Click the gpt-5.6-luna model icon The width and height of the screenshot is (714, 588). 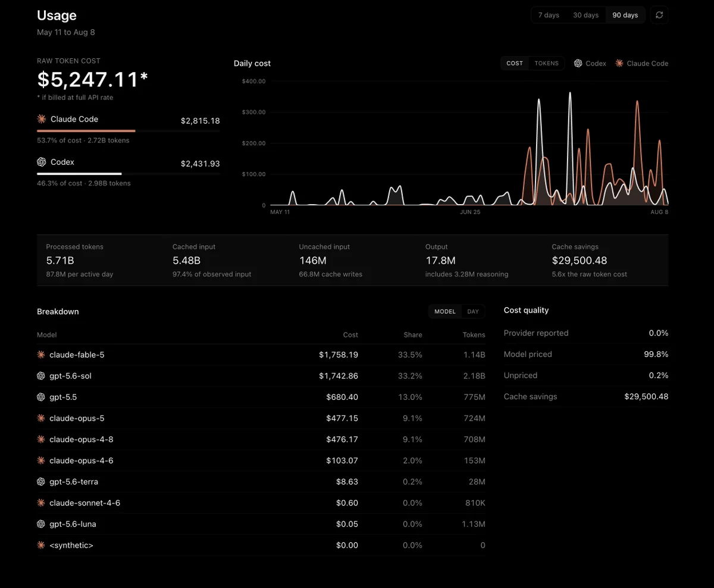point(41,524)
